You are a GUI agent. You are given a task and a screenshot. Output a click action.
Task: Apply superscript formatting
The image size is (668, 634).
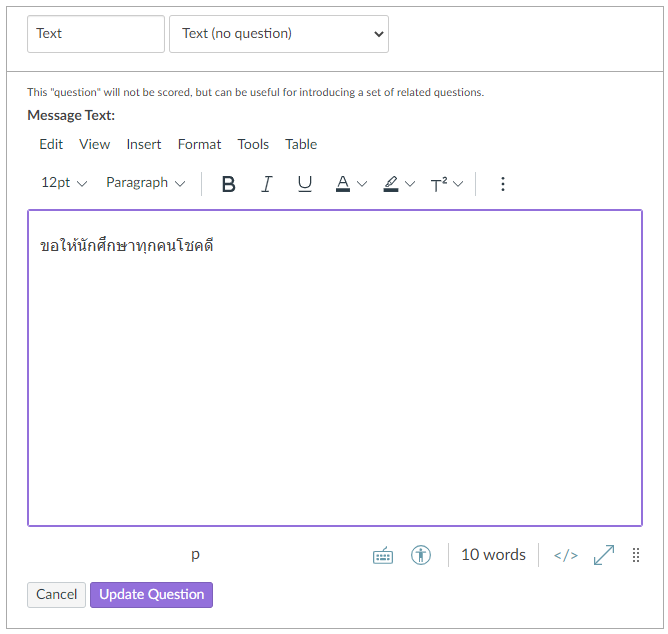pos(439,184)
